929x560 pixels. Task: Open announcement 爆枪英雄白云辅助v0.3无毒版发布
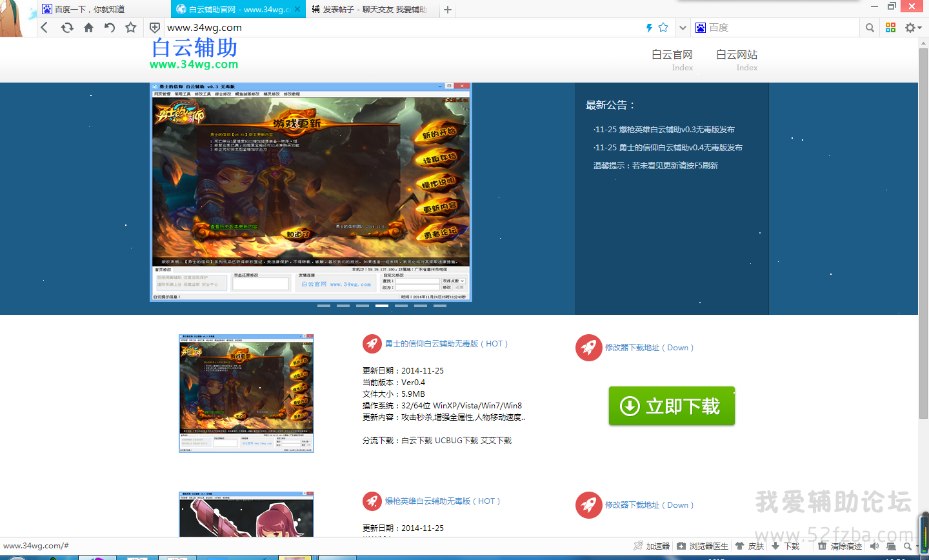664,130
